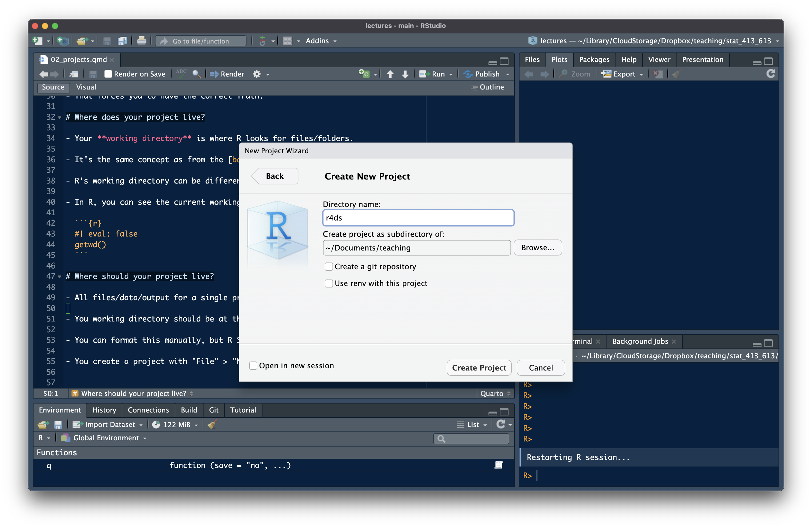
Task: Click the New File icon in main toolbar
Action: (x=37, y=41)
